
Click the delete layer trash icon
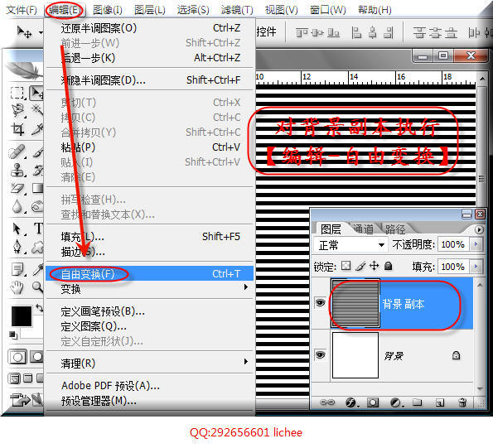pyautogui.click(x=462, y=402)
